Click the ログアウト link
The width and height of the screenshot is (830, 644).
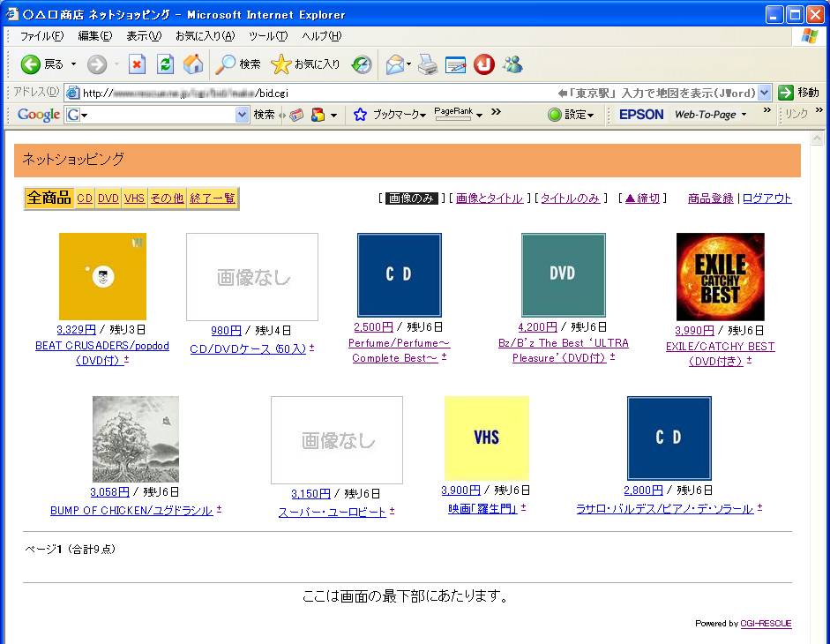point(767,198)
